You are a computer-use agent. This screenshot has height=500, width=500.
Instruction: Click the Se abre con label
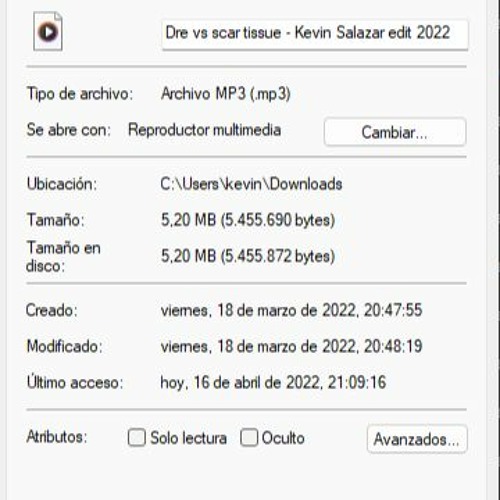68,130
